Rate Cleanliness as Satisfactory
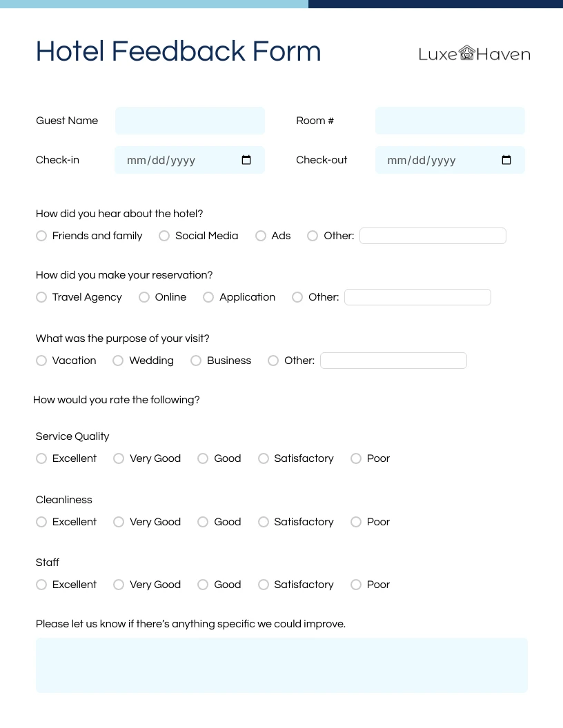This screenshot has width=563, height=728. 264,522
